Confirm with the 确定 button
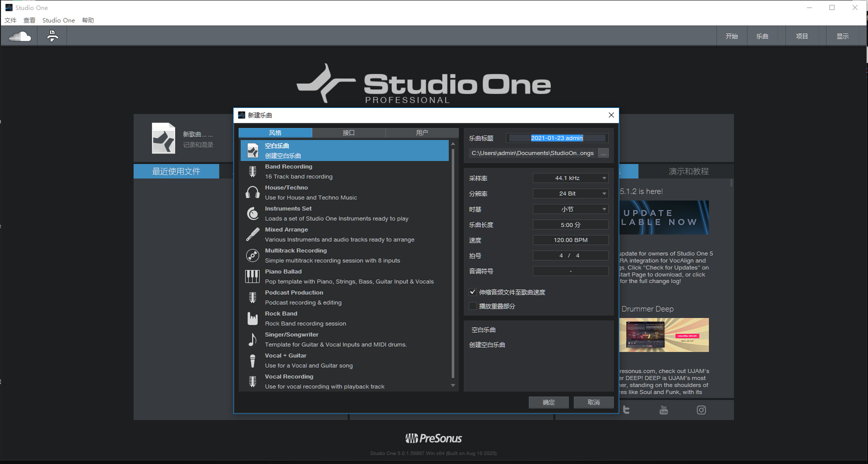 (x=549, y=402)
